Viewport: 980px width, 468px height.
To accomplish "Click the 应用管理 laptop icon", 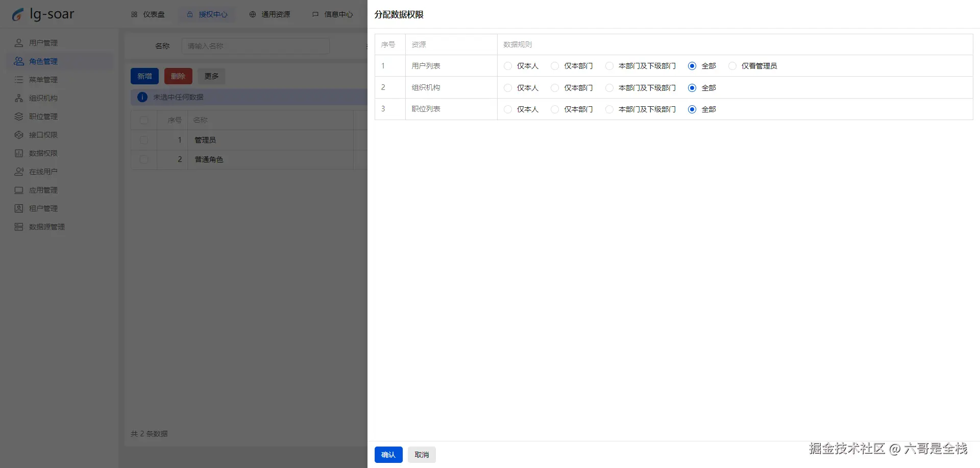I will (19, 190).
